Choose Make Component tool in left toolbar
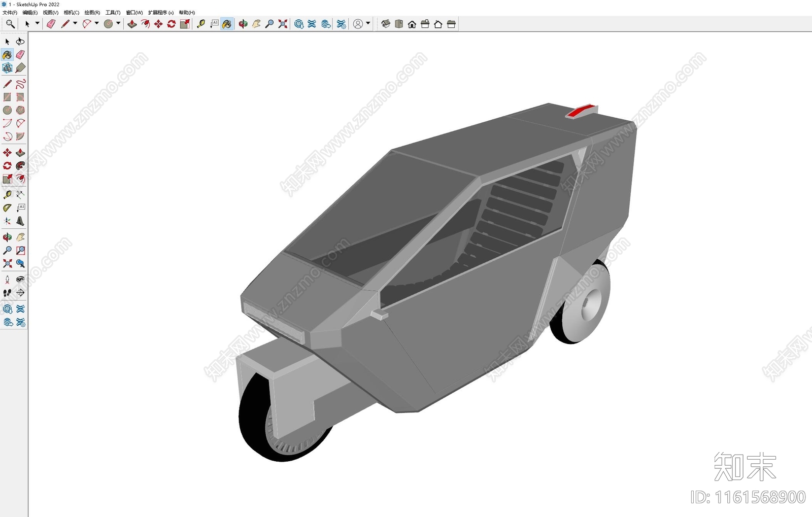Image resolution: width=812 pixels, height=517 pixels. click(x=7, y=68)
